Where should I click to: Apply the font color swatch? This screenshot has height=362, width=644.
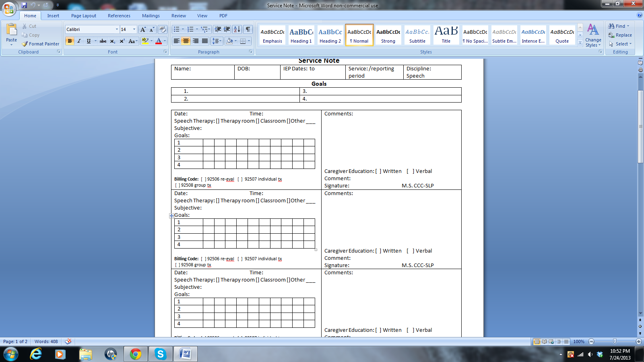click(159, 41)
